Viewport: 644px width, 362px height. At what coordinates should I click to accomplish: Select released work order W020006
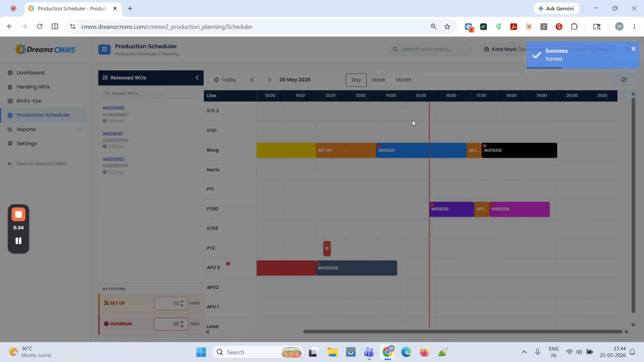pos(151,114)
